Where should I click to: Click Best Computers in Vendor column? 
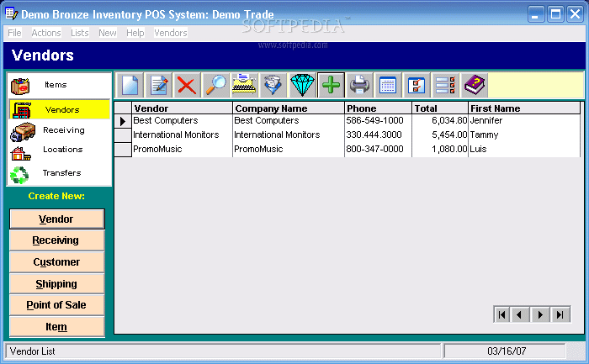pos(165,120)
